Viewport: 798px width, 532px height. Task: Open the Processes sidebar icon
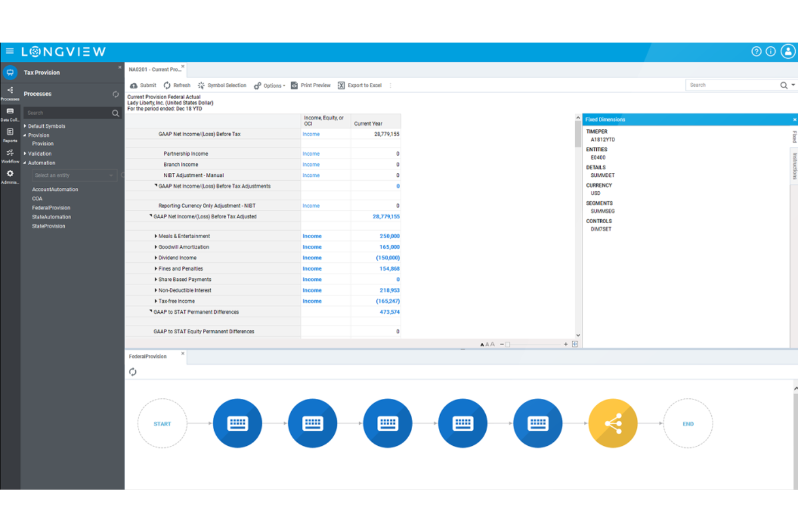coord(10,93)
